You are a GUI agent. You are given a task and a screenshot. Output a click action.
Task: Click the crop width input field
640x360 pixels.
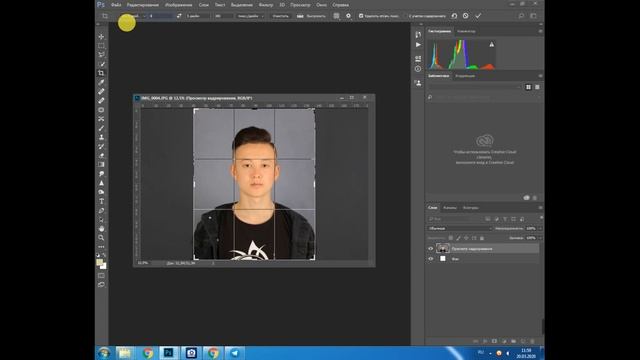(161, 16)
